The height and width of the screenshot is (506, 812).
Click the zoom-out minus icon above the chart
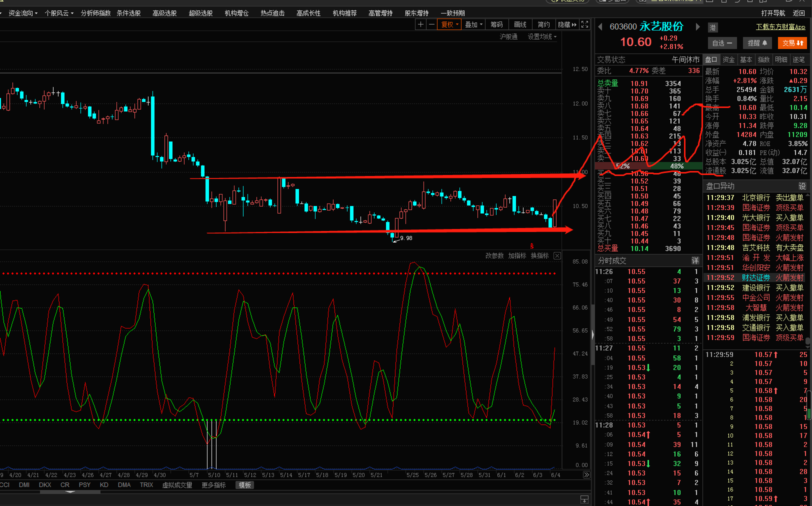[431, 24]
